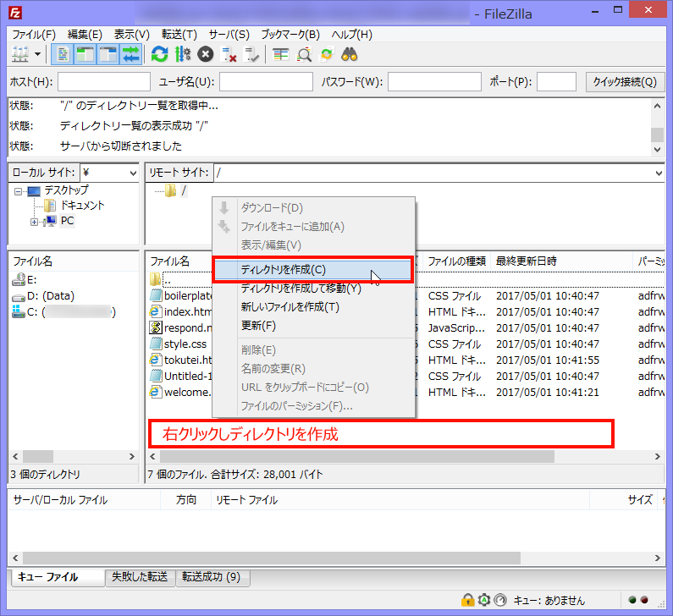Select style.css file in remote list
673x616 pixels.
(185, 344)
